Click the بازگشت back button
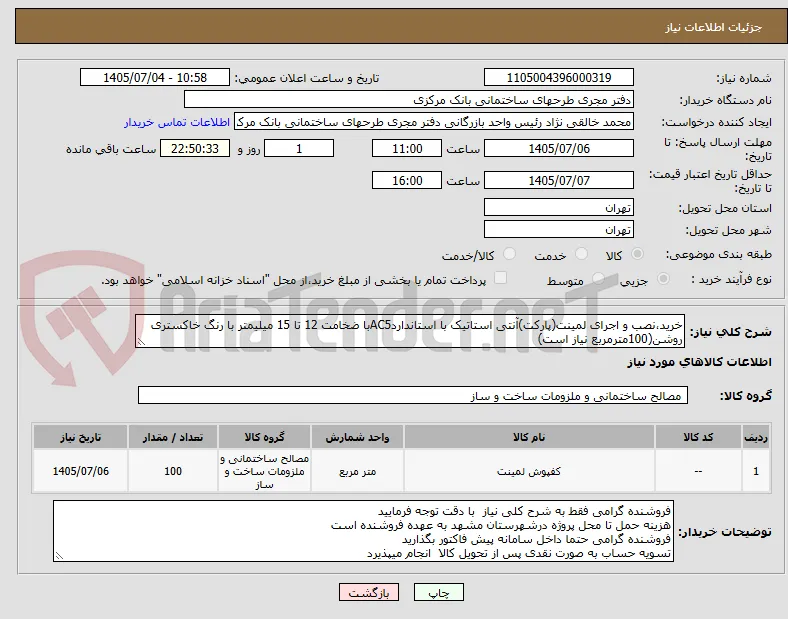This screenshot has width=788, height=619. coord(369,592)
